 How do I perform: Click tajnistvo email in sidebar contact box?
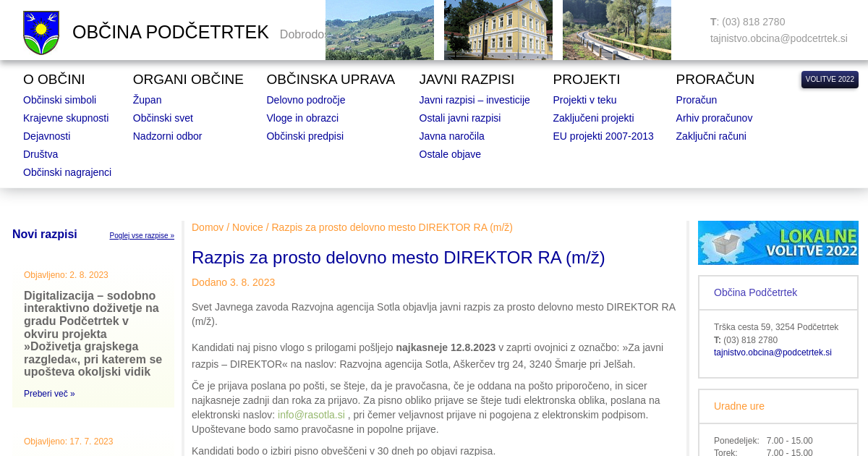[x=772, y=352]
